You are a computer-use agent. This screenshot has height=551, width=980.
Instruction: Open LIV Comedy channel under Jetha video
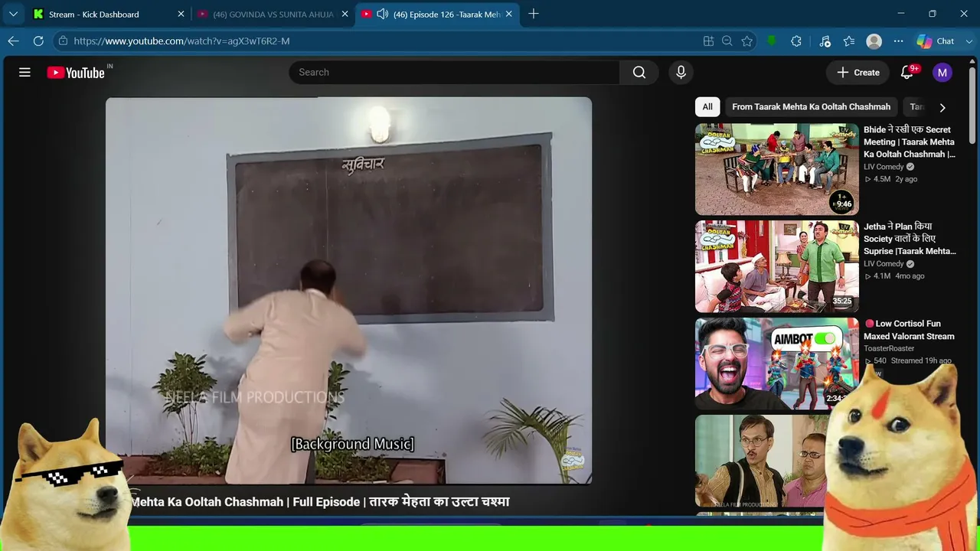(884, 264)
